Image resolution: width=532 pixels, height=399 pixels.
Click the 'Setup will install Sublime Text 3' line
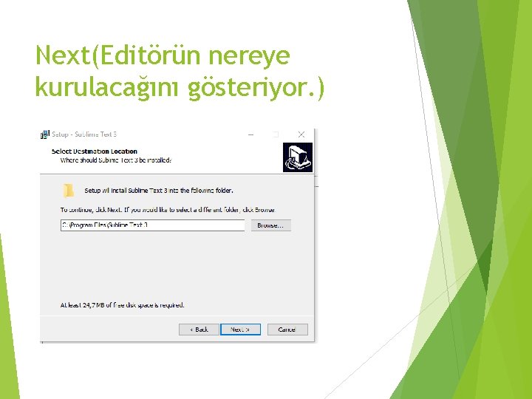click(x=158, y=191)
